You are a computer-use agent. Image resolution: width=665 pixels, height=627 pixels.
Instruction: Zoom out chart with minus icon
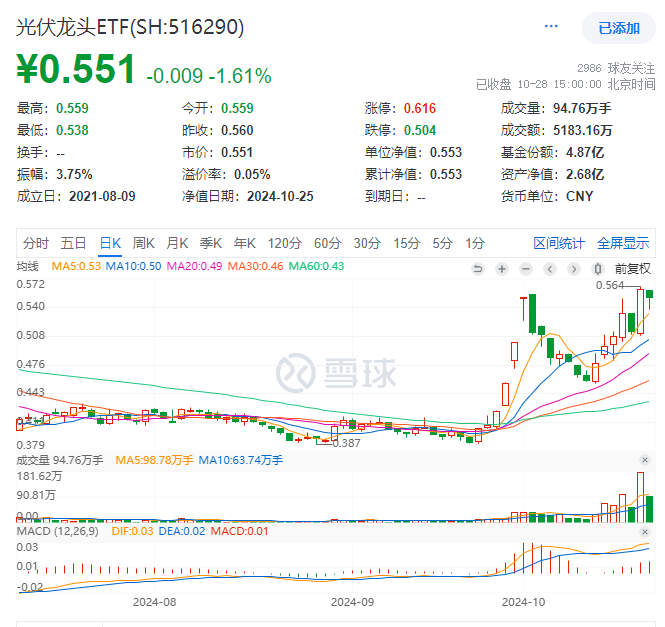[x=526, y=269]
